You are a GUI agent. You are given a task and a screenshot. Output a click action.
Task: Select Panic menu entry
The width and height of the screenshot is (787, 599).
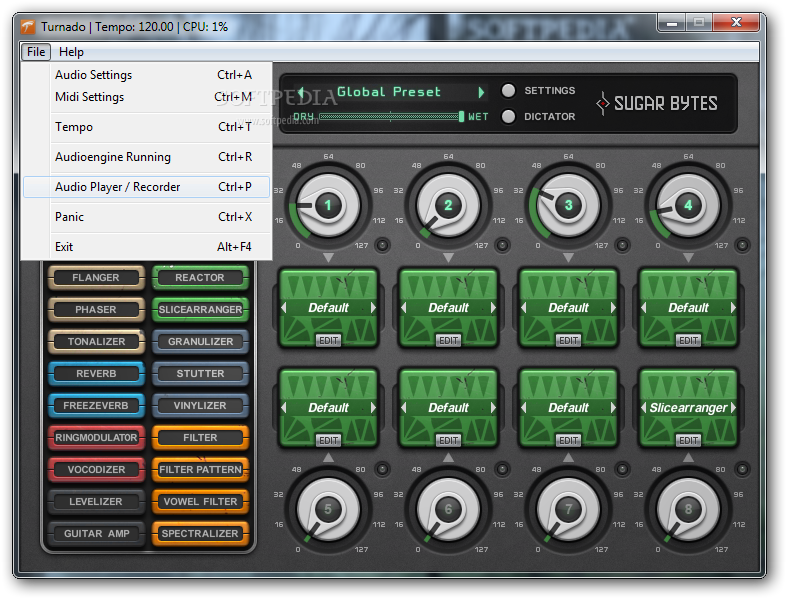(x=147, y=217)
